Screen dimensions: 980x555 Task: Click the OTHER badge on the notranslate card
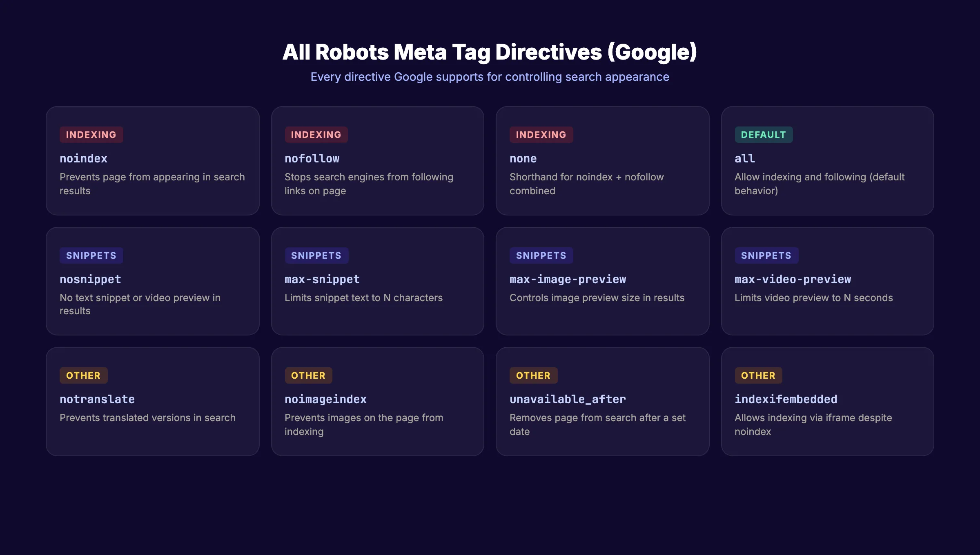(83, 375)
